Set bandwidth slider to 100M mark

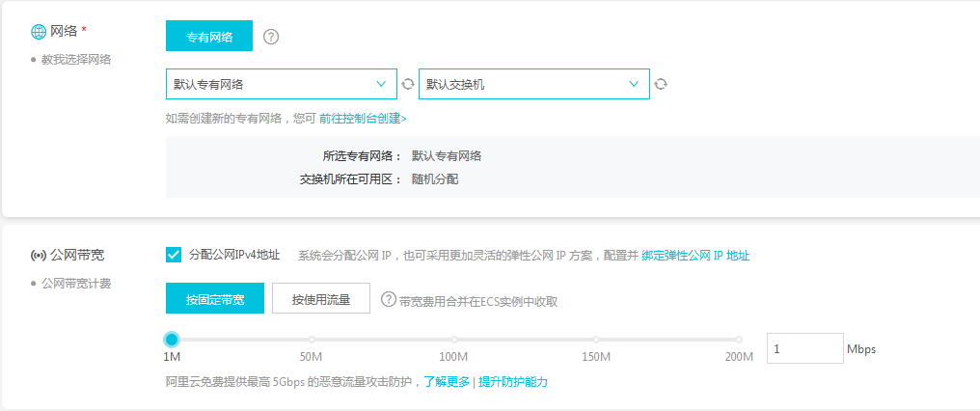[454, 340]
